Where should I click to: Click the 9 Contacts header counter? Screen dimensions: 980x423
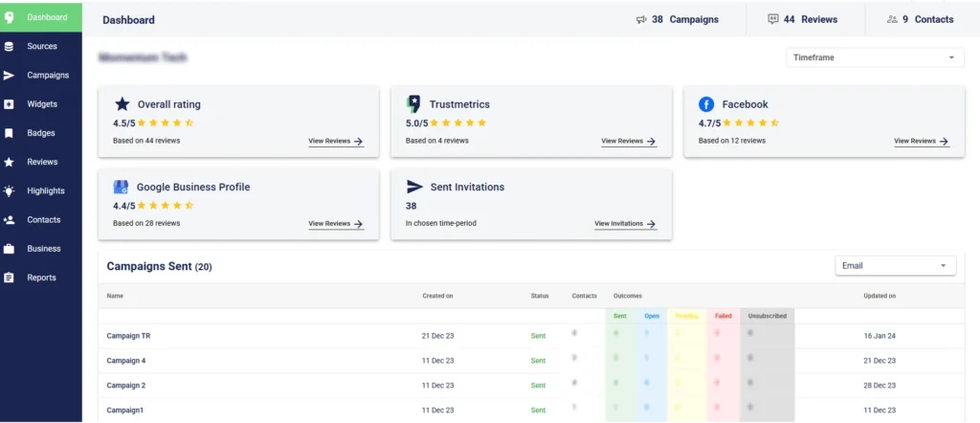coord(920,19)
